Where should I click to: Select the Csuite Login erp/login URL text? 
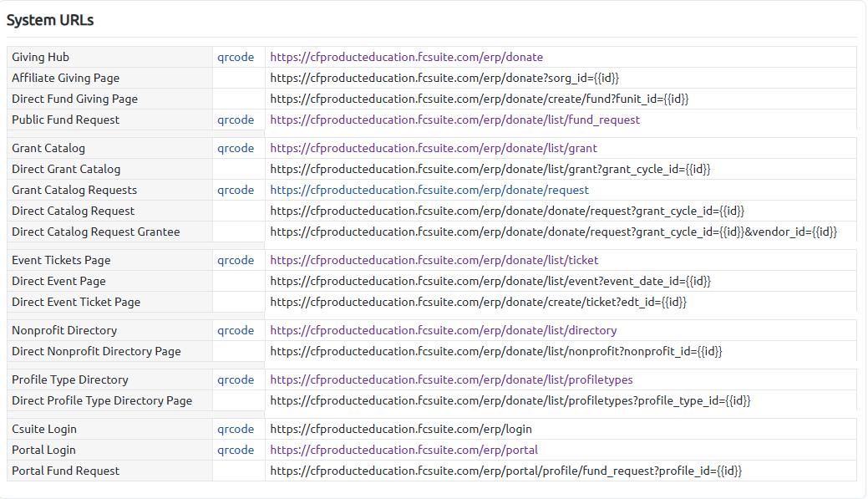click(x=401, y=429)
